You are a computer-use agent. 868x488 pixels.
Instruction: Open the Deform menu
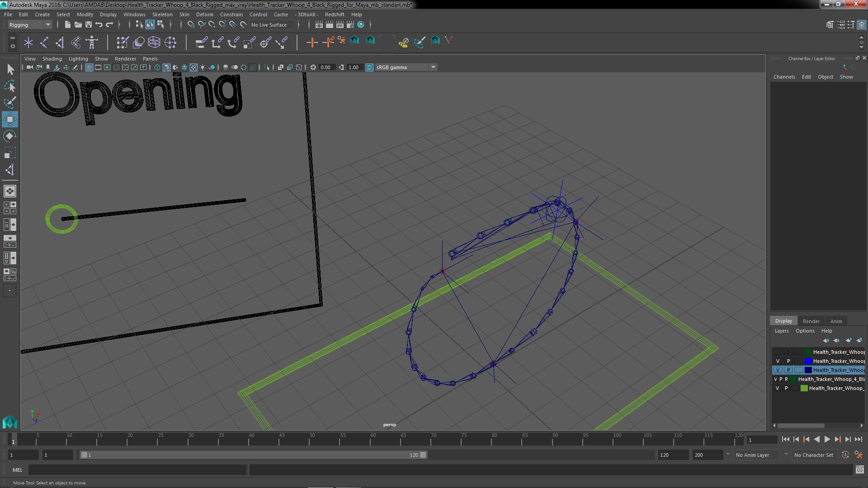click(x=204, y=14)
